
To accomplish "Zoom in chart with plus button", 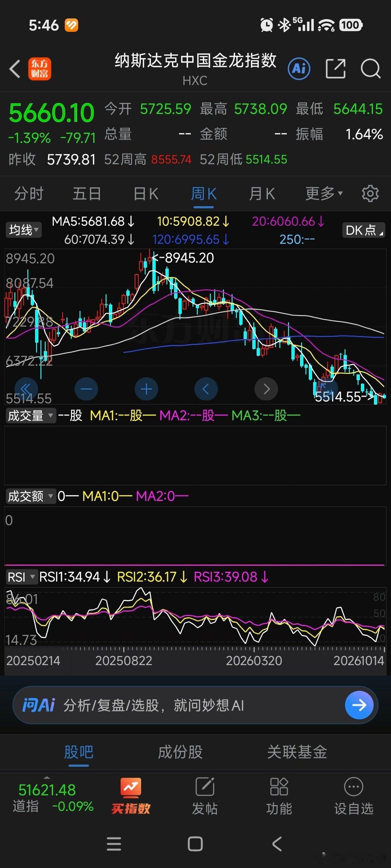I will click(x=146, y=389).
